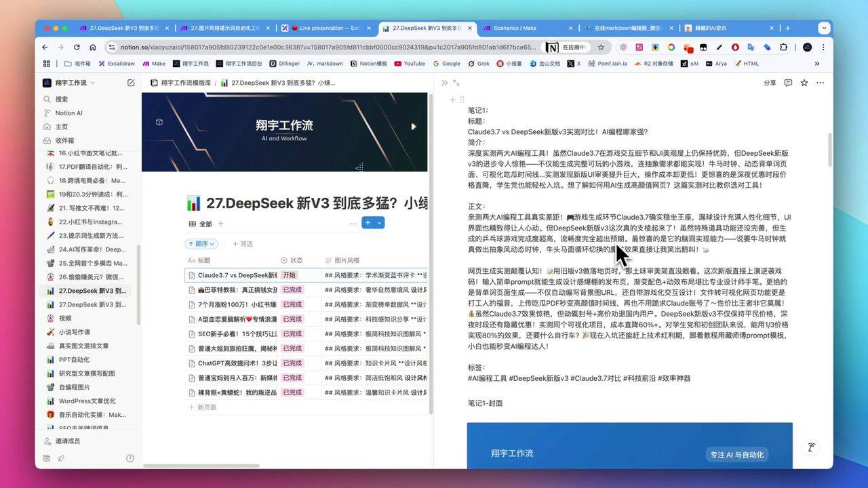The height and width of the screenshot is (488, 868).
Task: Click the compose new page pencil icon
Action: pyautogui.click(x=131, y=82)
